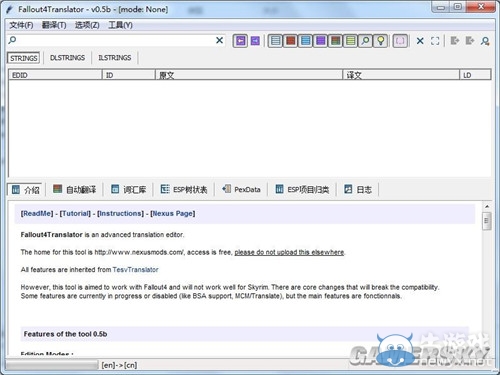Click the search magnifier icon in the search box
Viewport: 500px width, 375px height.
[x=12, y=40]
